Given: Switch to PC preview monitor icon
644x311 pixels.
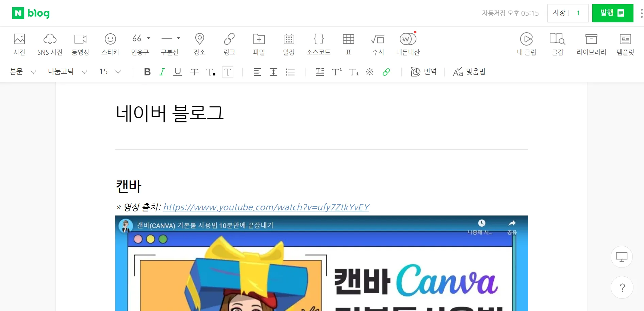Looking at the screenshot, I should pos(622,257).
